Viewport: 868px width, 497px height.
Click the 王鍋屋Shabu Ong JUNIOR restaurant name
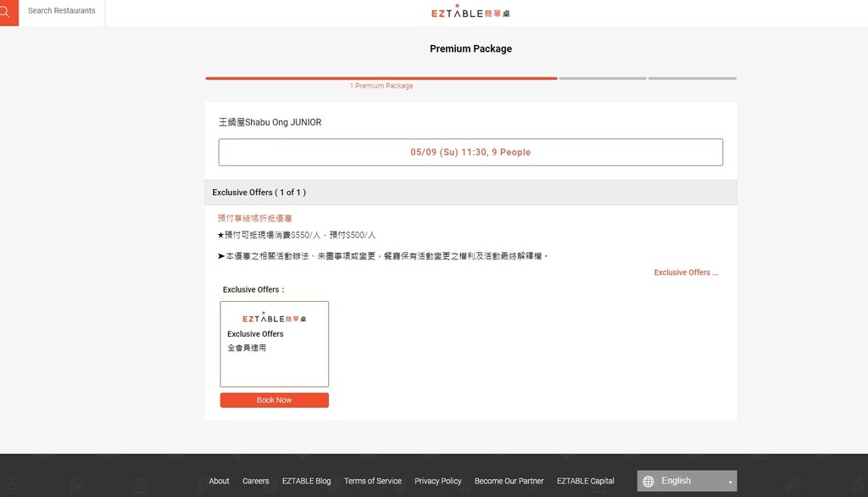click(270, 122)
